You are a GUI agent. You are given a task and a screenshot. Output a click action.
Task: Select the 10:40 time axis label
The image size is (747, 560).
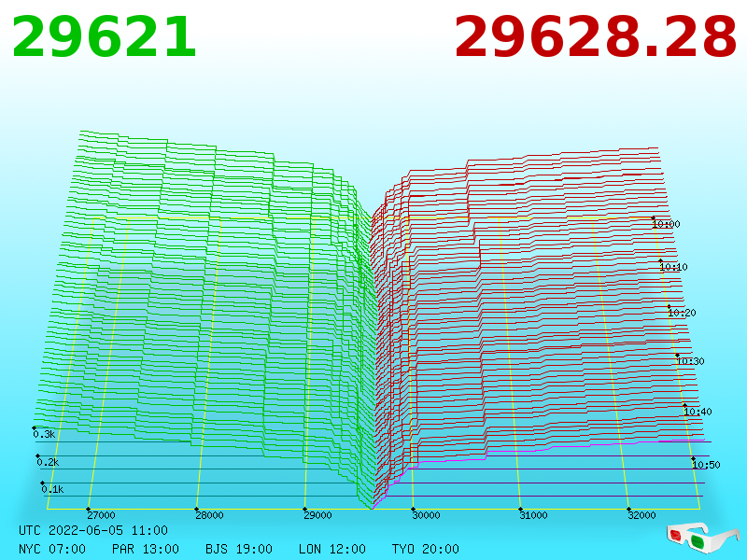pyautogui.click(x=698, y=412)
